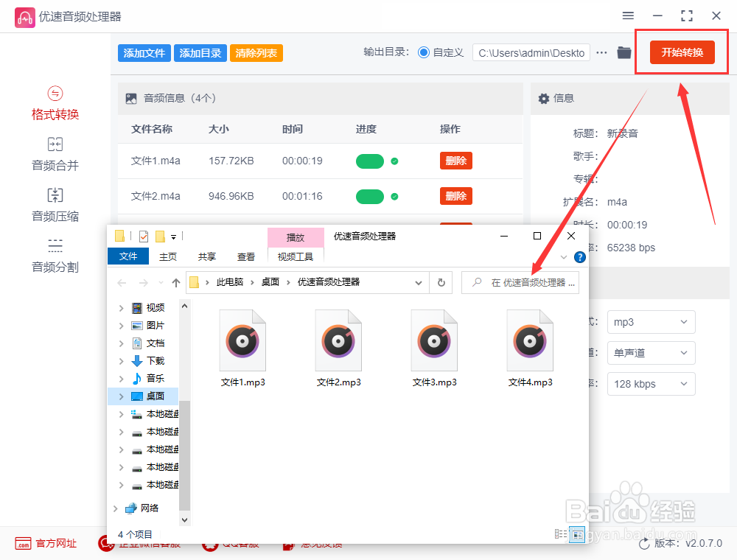This screenshot has width=737, height=560.
Task: Click the 开始转换 button
Action: 682,52
